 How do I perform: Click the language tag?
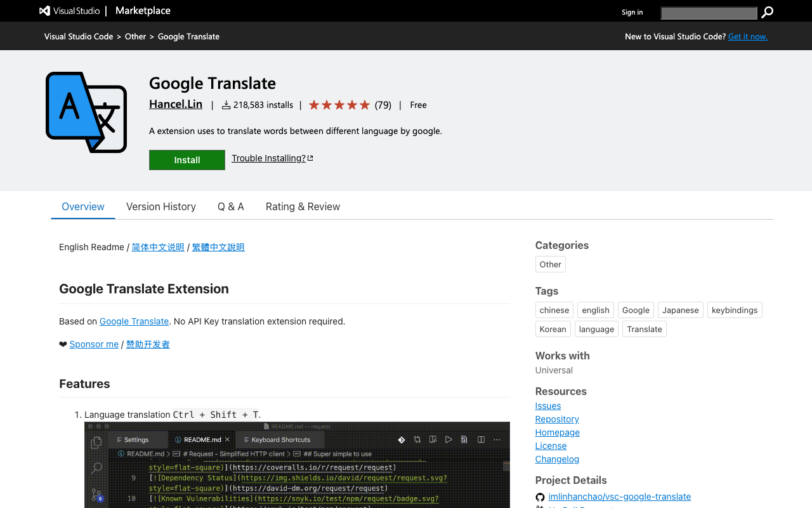(596, 329)
